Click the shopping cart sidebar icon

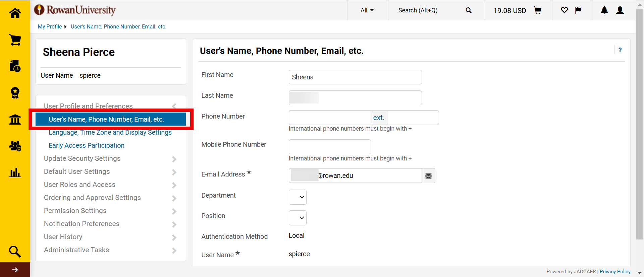point(15,40)
